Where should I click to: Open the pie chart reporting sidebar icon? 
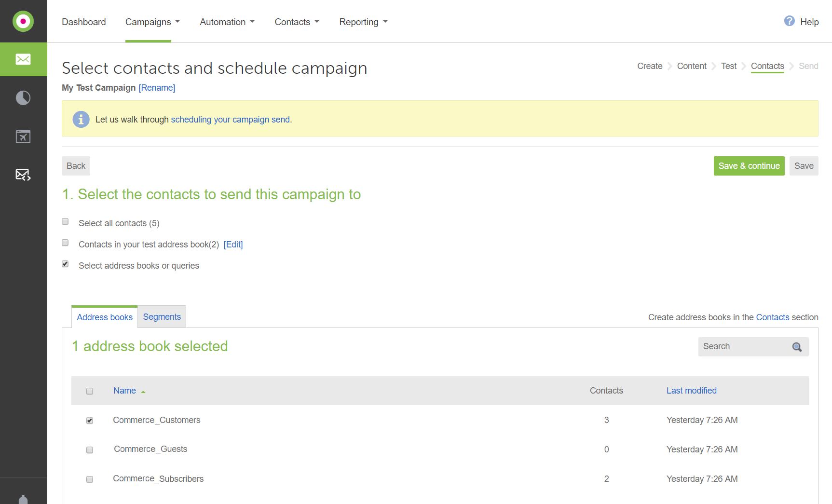point(23,98)
